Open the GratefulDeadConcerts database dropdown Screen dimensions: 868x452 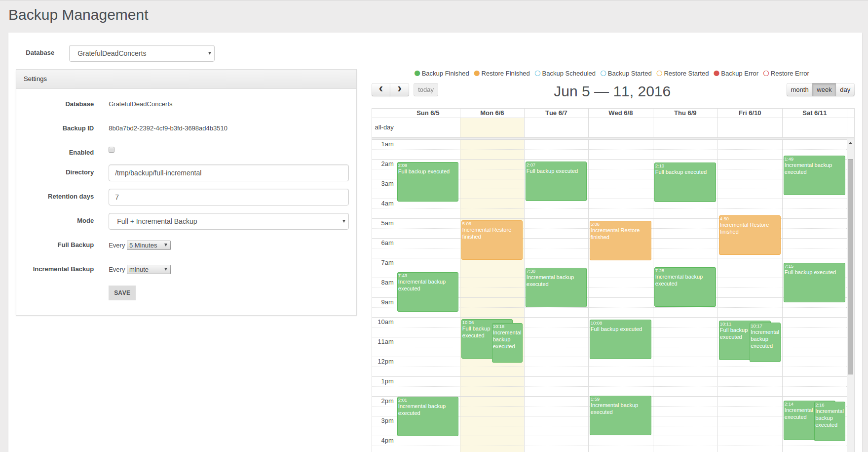click(x=142, y=53)
